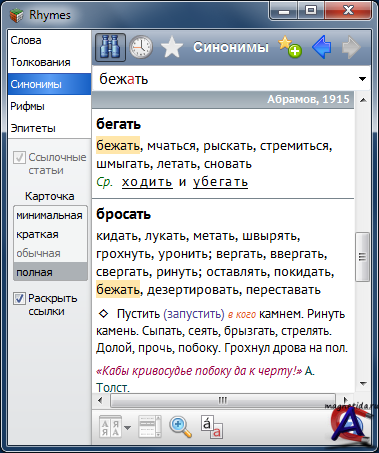Toggle the Ссылочные статьи checkbox
The height and width of the screenshot is (453, 379).
pos(19,157)
